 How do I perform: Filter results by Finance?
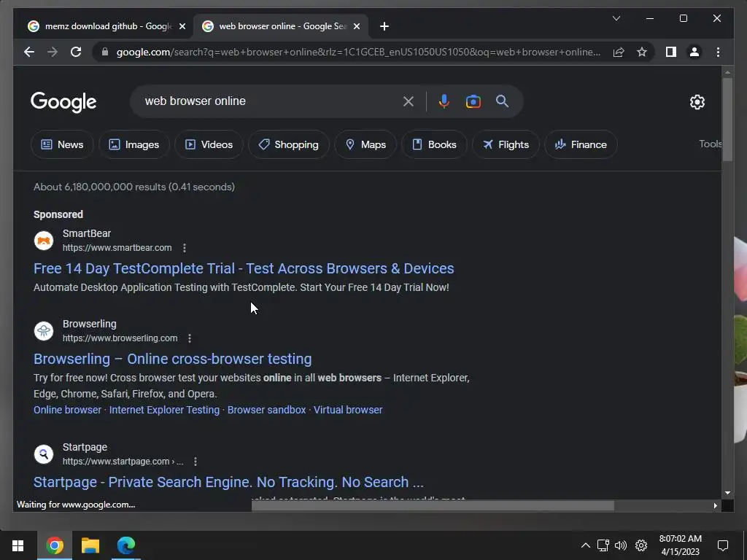click(581, 144)
